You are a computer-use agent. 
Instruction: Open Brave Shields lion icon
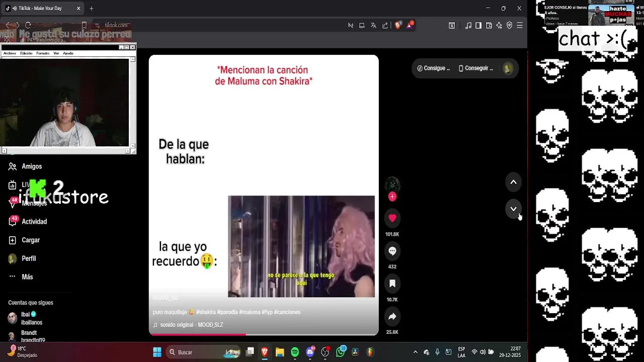pyautogui.click(x=398, y=26)
